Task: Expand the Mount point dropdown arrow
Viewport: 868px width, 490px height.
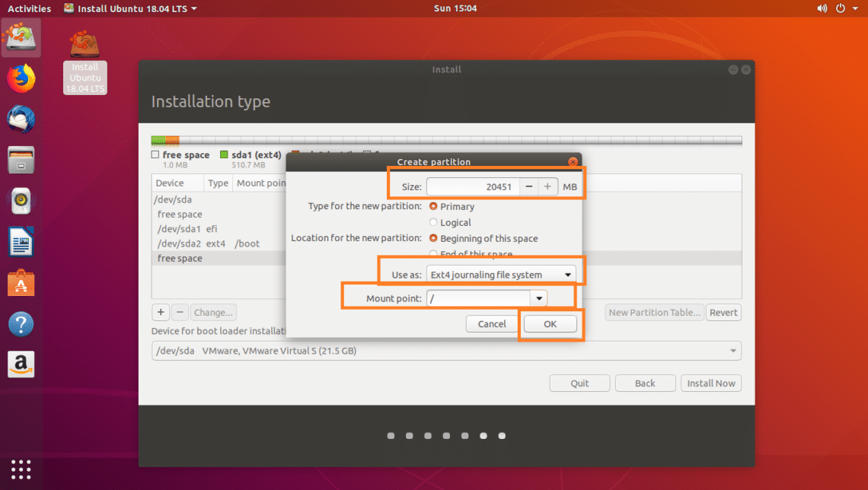Action: 540,298
